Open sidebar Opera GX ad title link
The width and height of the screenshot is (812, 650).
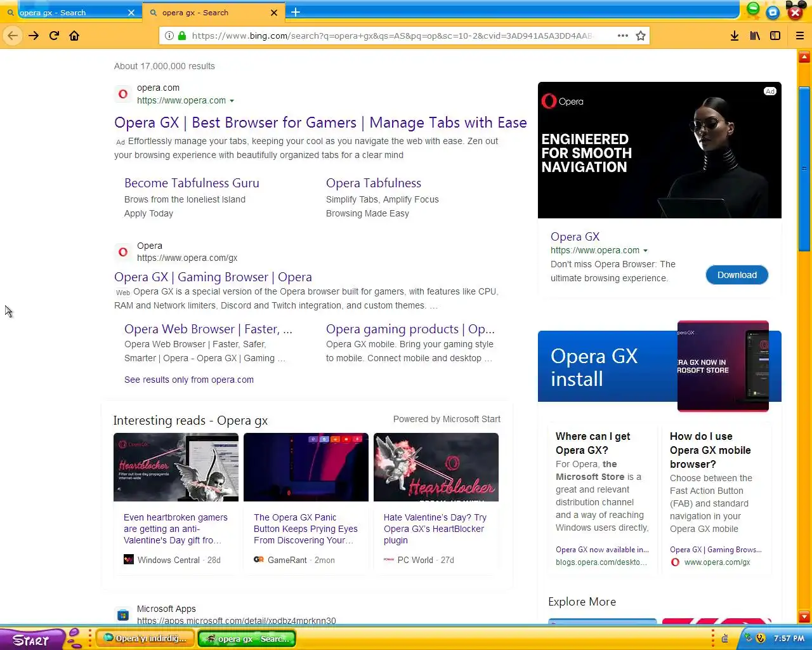[x=575, y=236]
